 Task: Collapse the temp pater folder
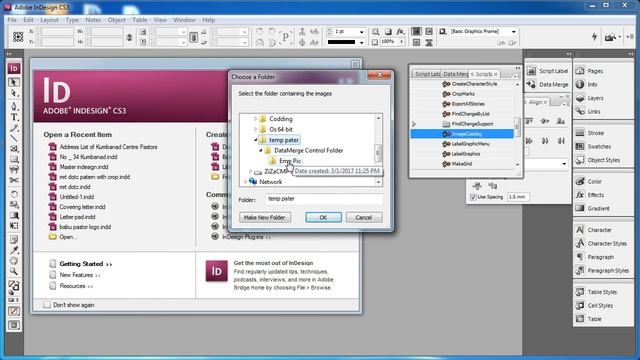tap(256, 140)
